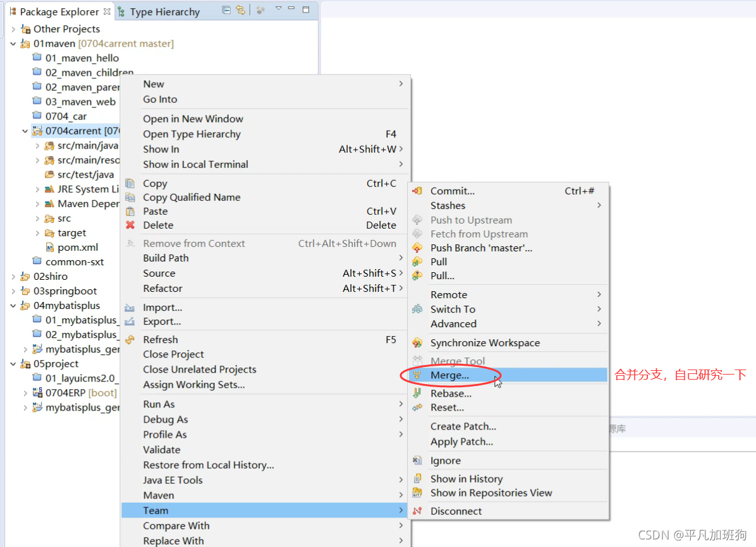Select the common-sxt project
The height and width of the screenshot is (547, 756).
point(68,261)
